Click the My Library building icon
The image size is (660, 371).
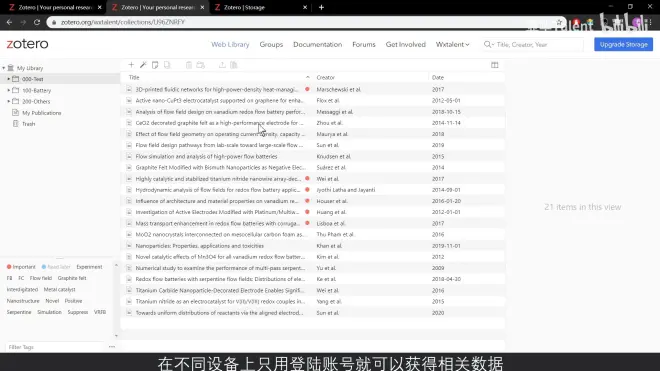11,68
